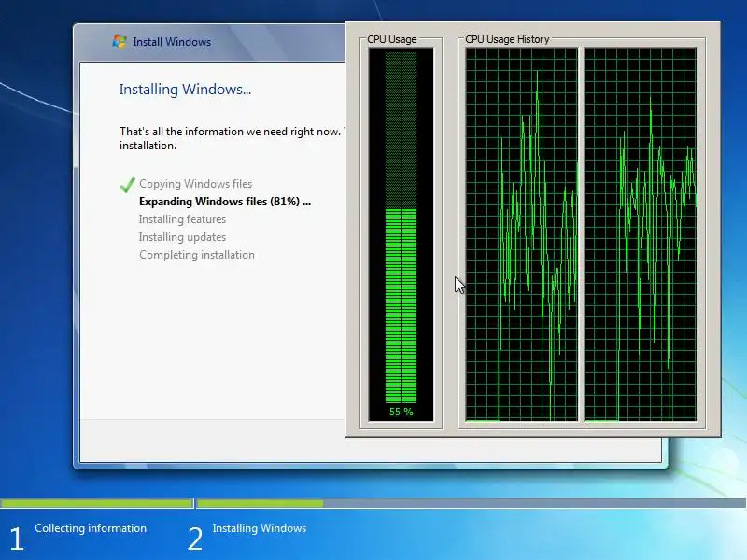Click the Installing updates step
Image resolution: width=747 pixels, height=560 pixels.
click(182, 237)
